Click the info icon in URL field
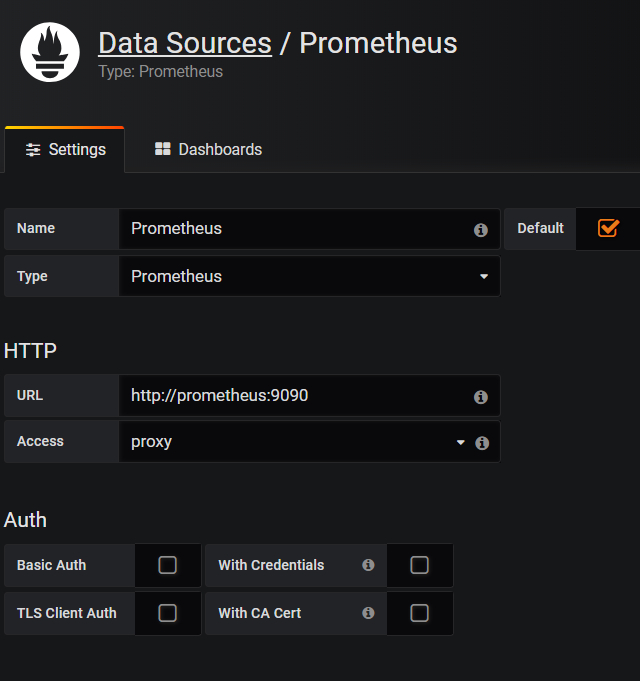The height and width of the screenshot is (681, 640). click(481, 397)
